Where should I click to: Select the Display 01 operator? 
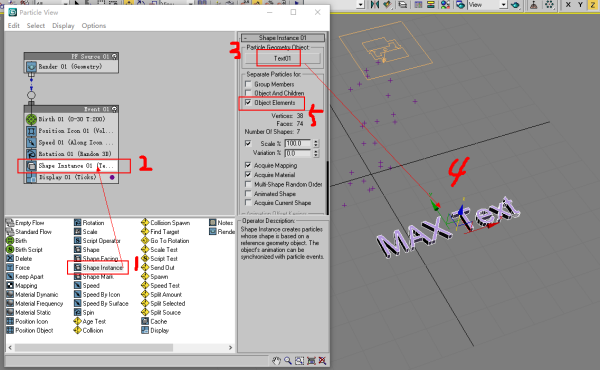[71, 177]
